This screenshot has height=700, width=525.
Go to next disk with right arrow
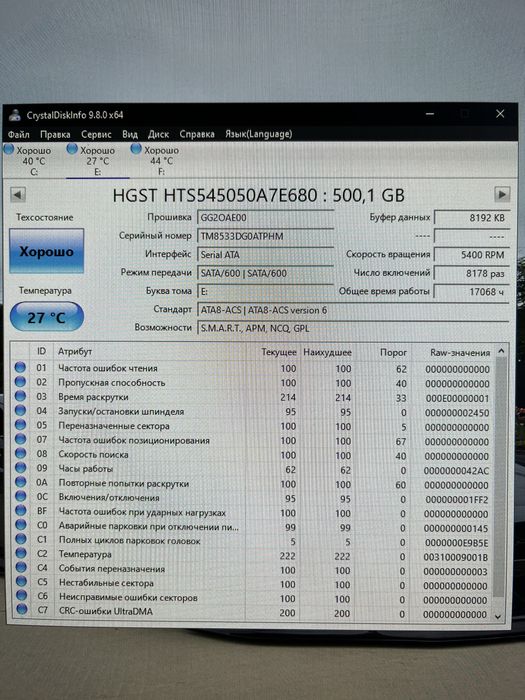click(x=502, y=195)
